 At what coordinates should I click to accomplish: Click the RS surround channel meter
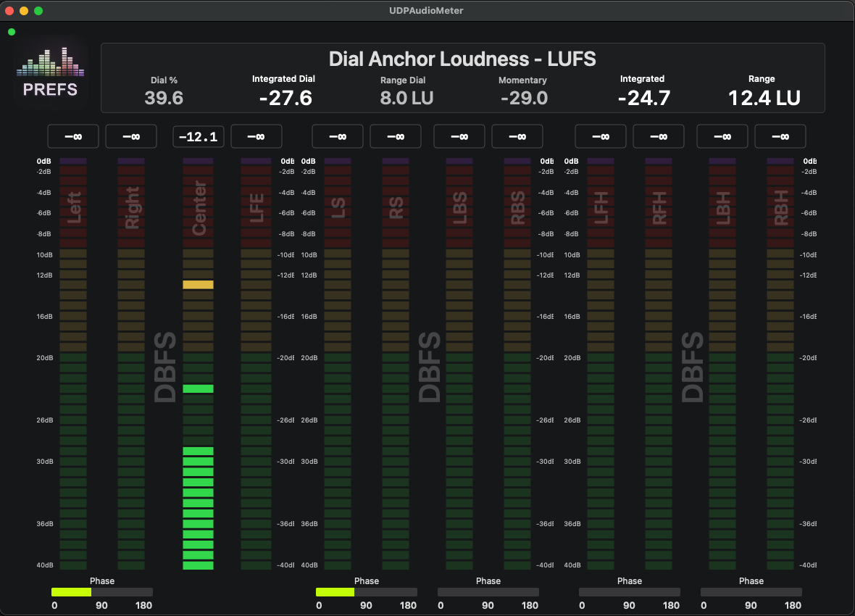click(x=396, y=362)
